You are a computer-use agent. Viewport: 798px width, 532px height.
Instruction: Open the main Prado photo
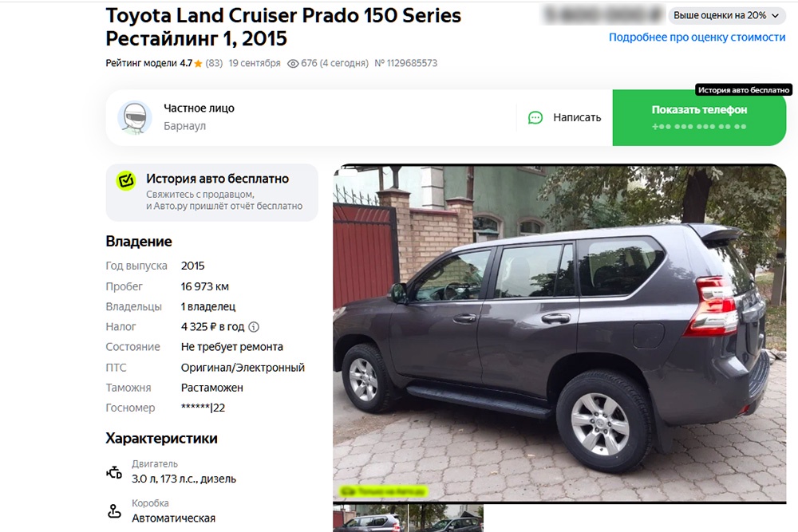pos(559,333)
